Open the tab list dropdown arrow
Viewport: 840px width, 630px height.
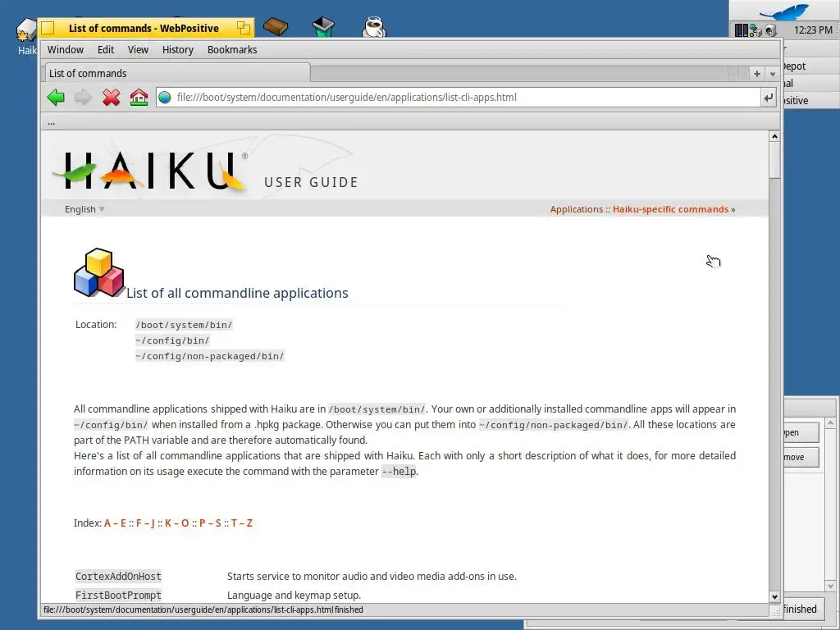773,74
